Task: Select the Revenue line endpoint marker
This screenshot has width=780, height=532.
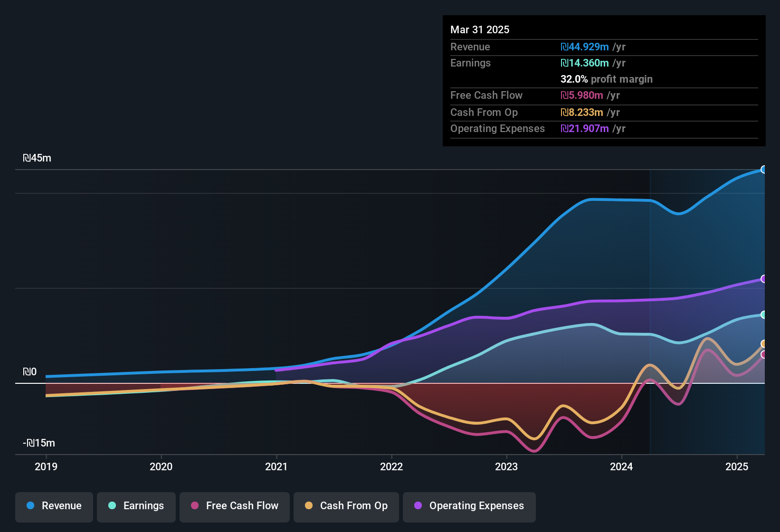Action: coord(764,170)
